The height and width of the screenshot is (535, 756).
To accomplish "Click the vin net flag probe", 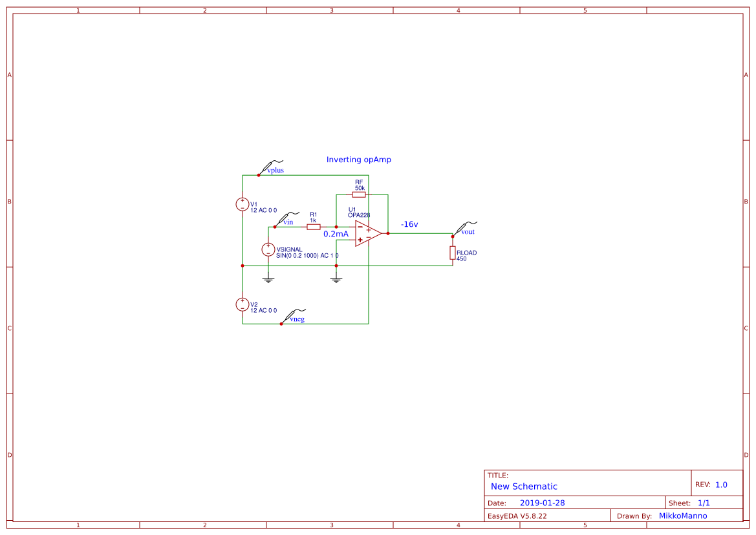I will point(284,218).
